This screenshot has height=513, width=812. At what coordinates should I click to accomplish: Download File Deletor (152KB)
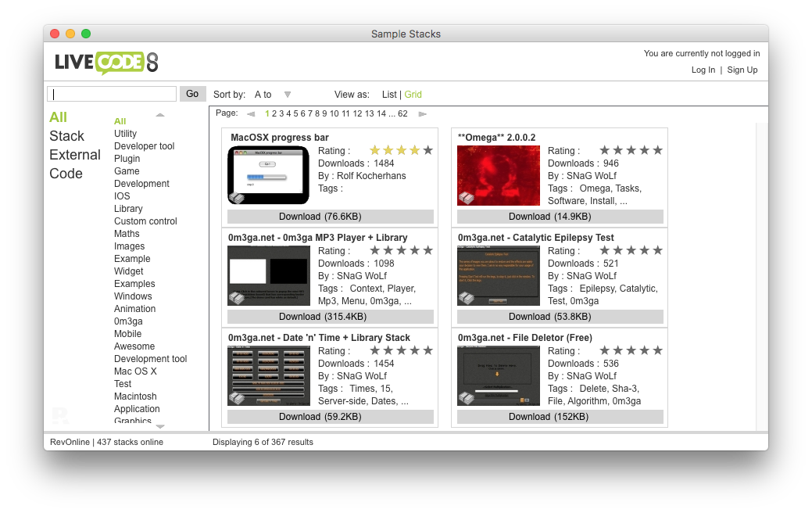(x=560, y=417)
